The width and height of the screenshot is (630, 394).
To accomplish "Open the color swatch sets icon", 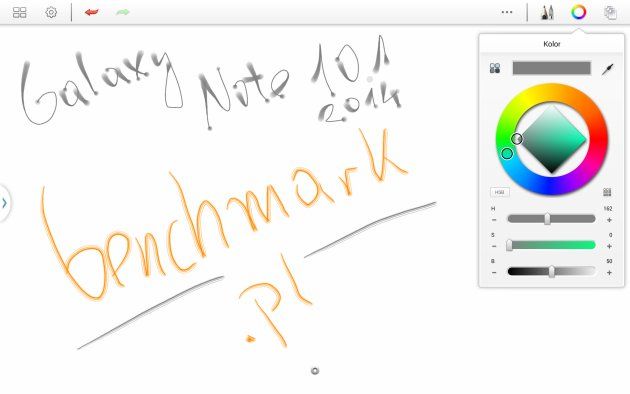I will (x=495, y=68).
